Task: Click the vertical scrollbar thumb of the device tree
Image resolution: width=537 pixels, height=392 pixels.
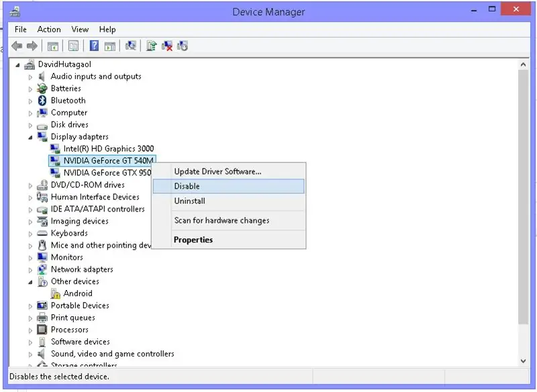Action: point(523,197)
